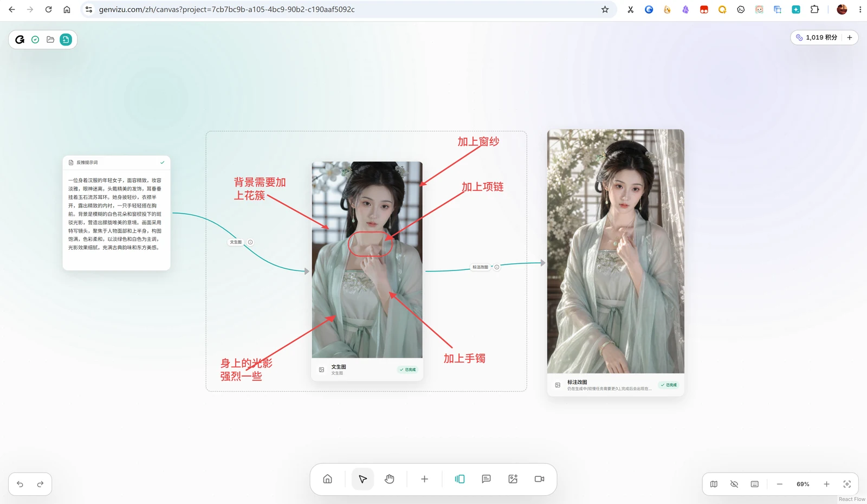
Task: Redo the last canvas action
Action: [40, 484]
